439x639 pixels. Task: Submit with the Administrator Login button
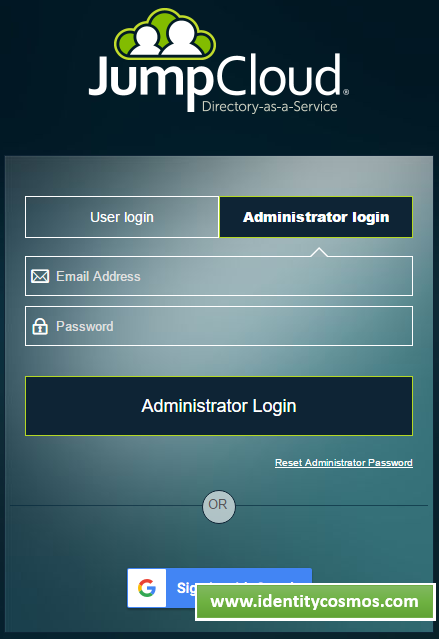tap(219, 406)
